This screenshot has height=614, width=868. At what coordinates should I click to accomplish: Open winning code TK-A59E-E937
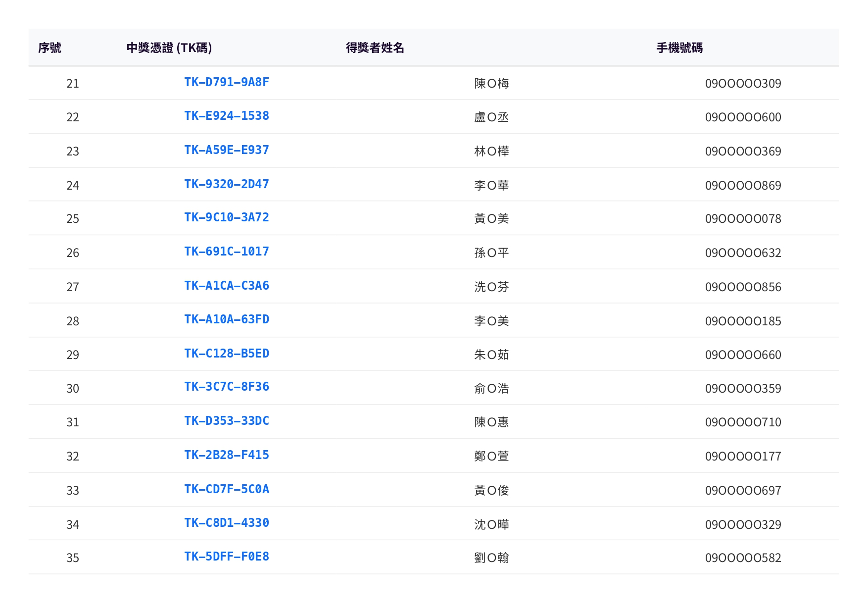(226, 150)
